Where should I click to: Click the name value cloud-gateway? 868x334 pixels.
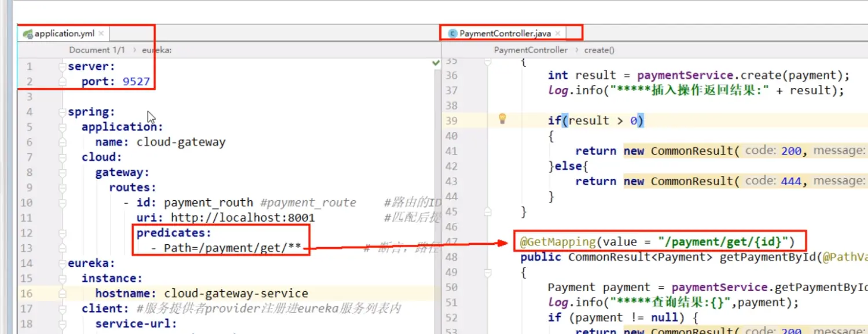point(181,142)
